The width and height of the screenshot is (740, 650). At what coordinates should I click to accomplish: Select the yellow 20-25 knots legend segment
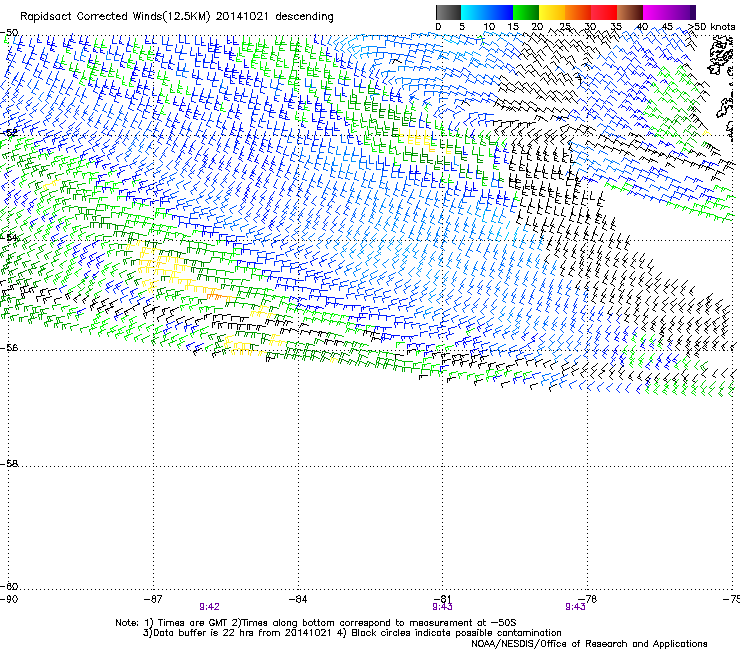552,12
